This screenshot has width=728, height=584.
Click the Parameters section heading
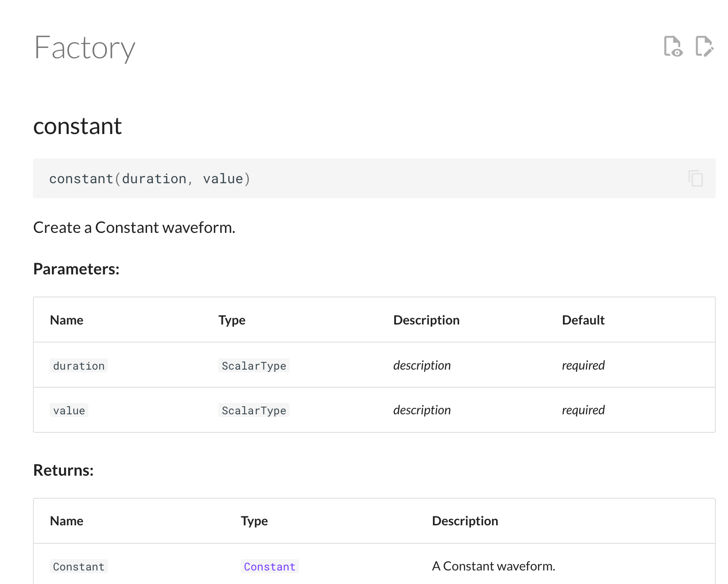76,269
